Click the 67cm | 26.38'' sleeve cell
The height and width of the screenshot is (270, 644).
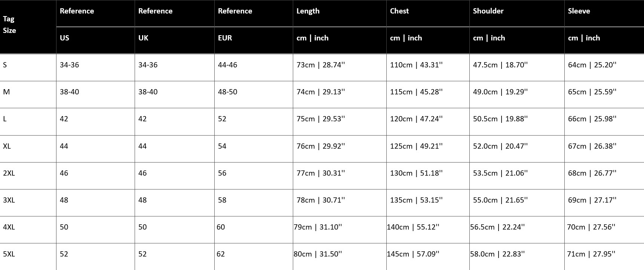[x=592, y=146]
